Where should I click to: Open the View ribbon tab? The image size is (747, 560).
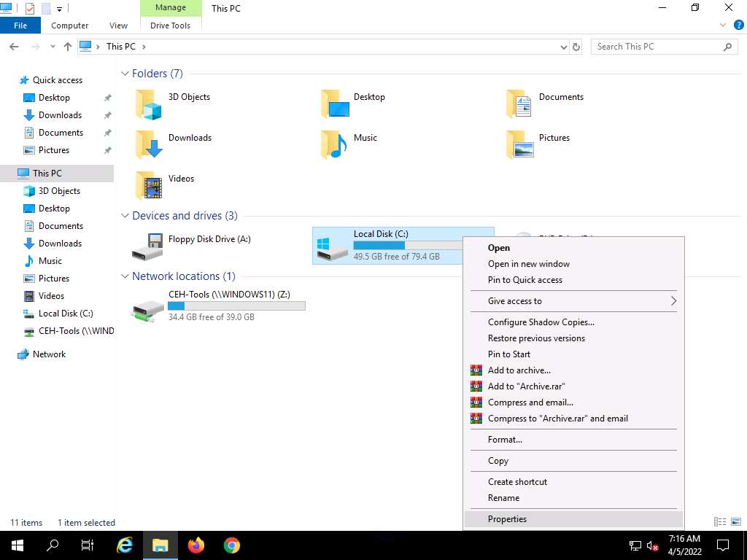[x=118, y=26]
